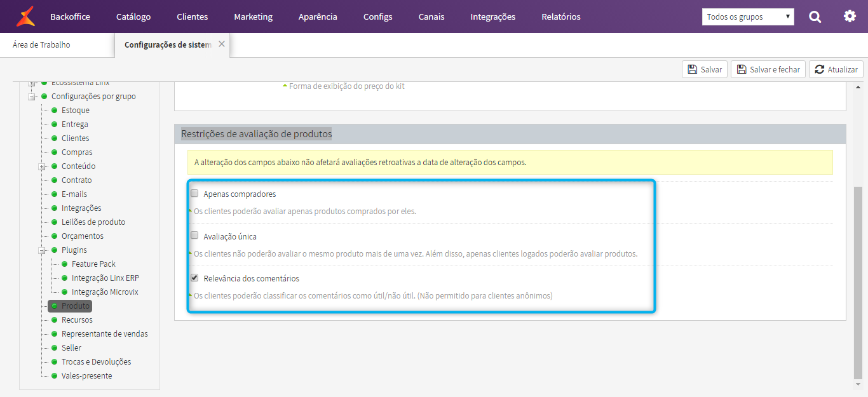Viewport: 868px width, 397px height.
Task: Uncheck the Relevância dos comentários checkbox
Action: tap(194, 278)
